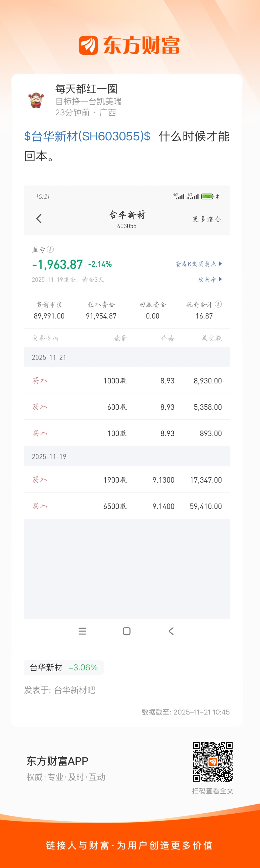Open the 台华新材吧 forum link
The image size is (260, 868).
coord(74,690)
